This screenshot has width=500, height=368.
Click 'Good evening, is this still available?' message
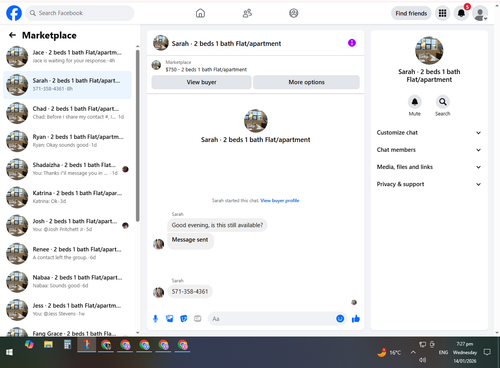tap(217, 225)
